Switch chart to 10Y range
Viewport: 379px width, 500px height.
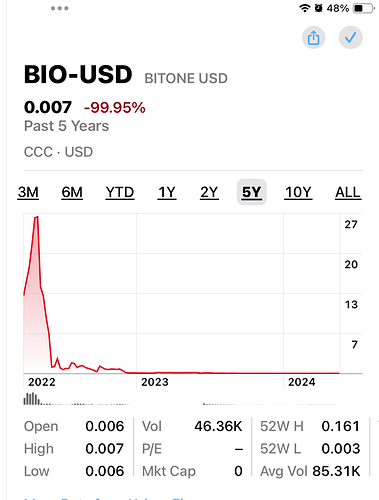(x=298, y=192)
